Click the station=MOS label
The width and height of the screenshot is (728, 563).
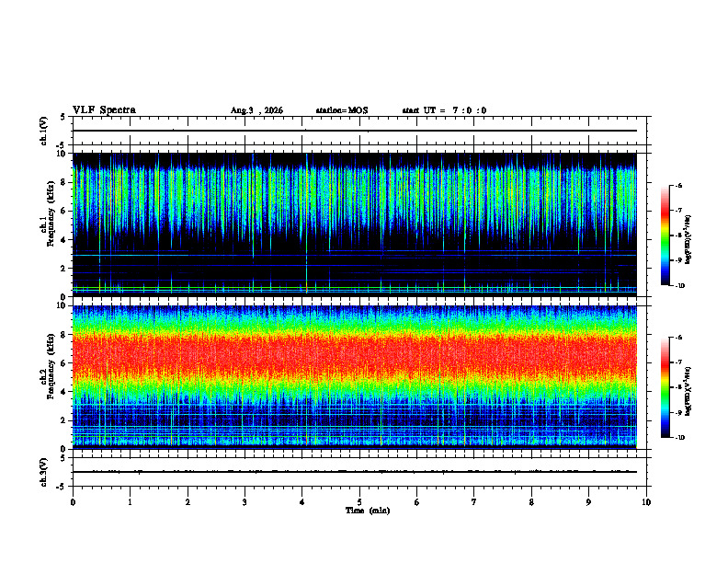coord(342,110)
